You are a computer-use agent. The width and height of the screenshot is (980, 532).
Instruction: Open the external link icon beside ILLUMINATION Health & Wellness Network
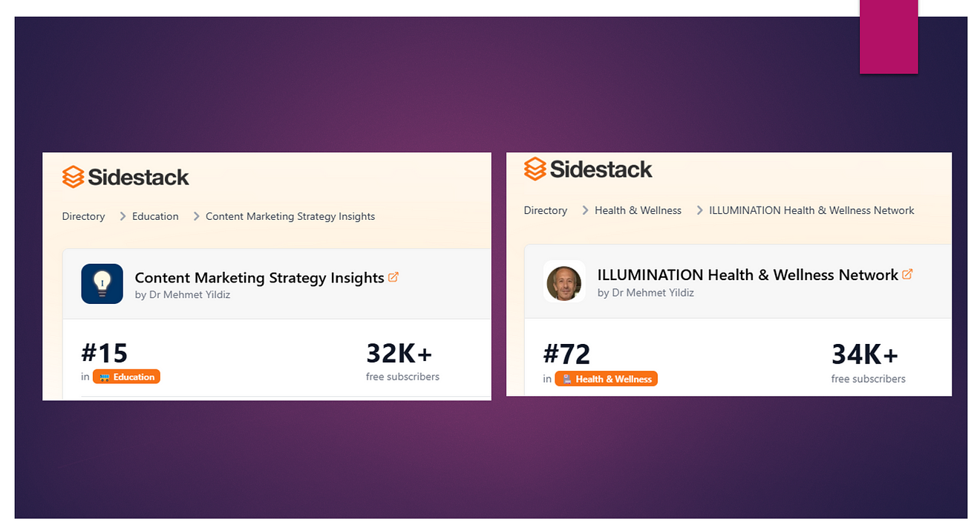[x=907, y=273]
